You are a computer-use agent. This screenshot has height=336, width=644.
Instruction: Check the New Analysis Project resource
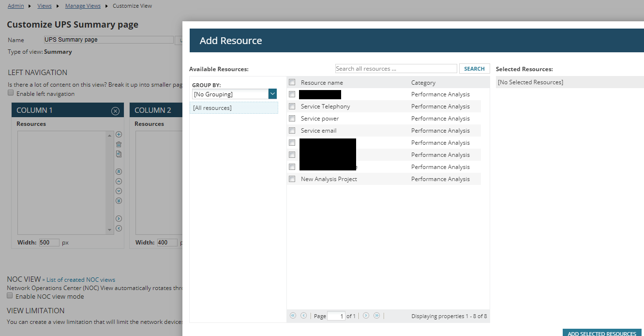292,179
